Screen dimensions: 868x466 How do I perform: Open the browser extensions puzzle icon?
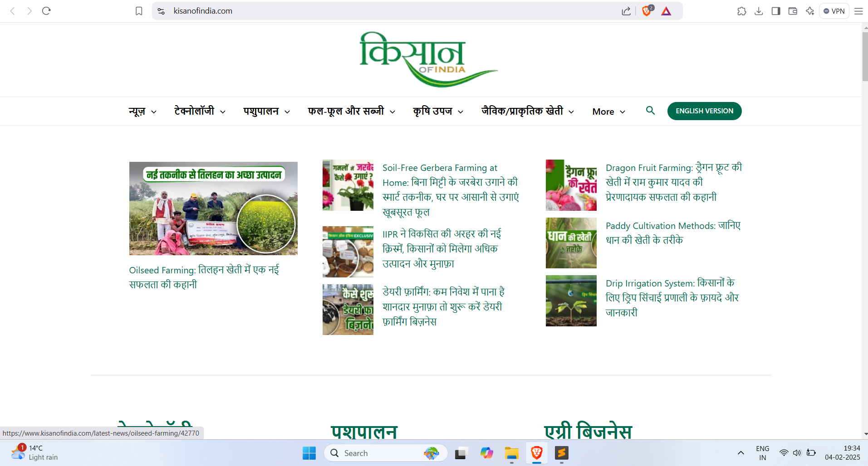click(x=741, y=11)
